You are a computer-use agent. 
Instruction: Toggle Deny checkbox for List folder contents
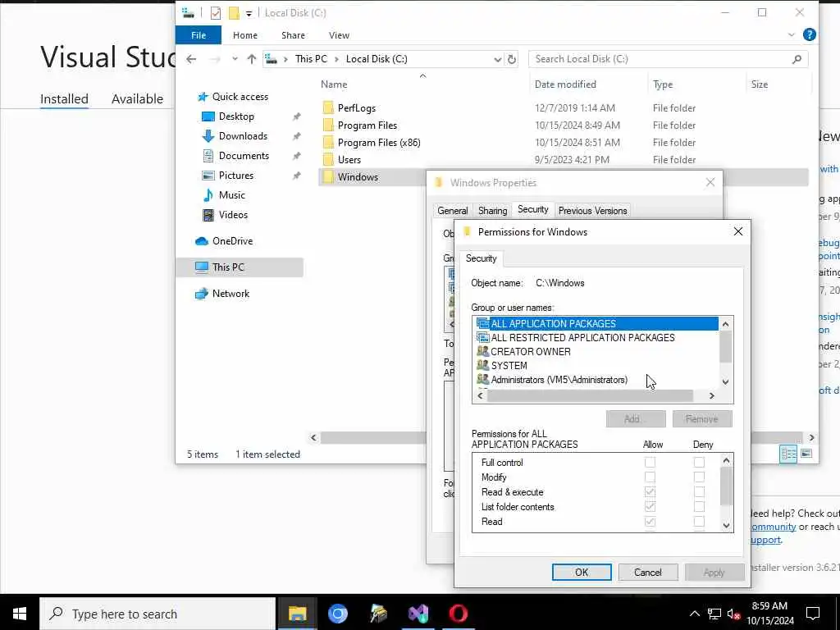[x=699, y=506]
